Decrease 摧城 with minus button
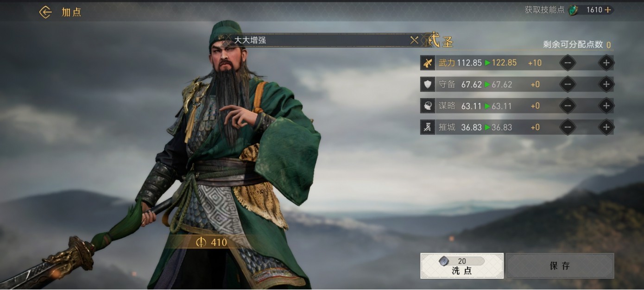The height and width of the screenshot is (290, 644). (568, 127)
